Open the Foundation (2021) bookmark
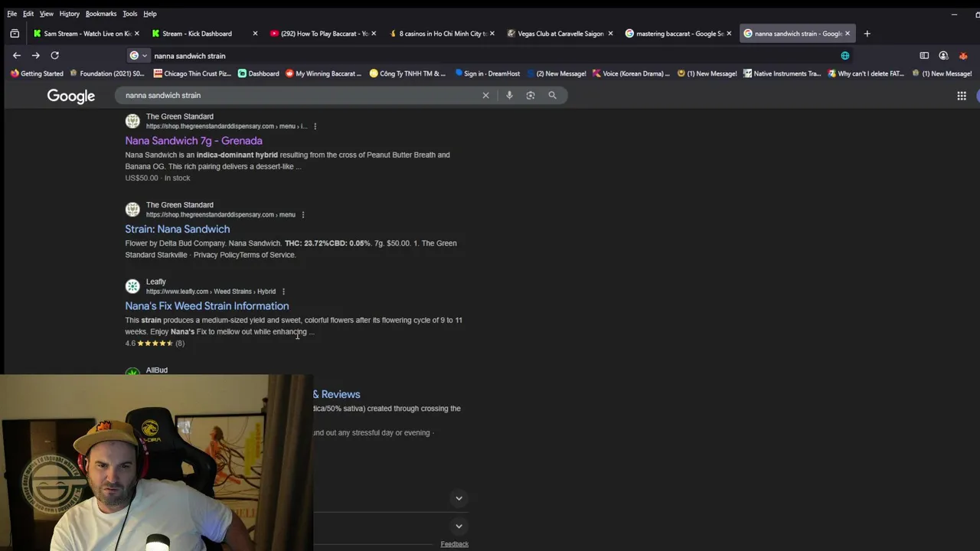This screenshot has width=980, height=551. (107, 73)
